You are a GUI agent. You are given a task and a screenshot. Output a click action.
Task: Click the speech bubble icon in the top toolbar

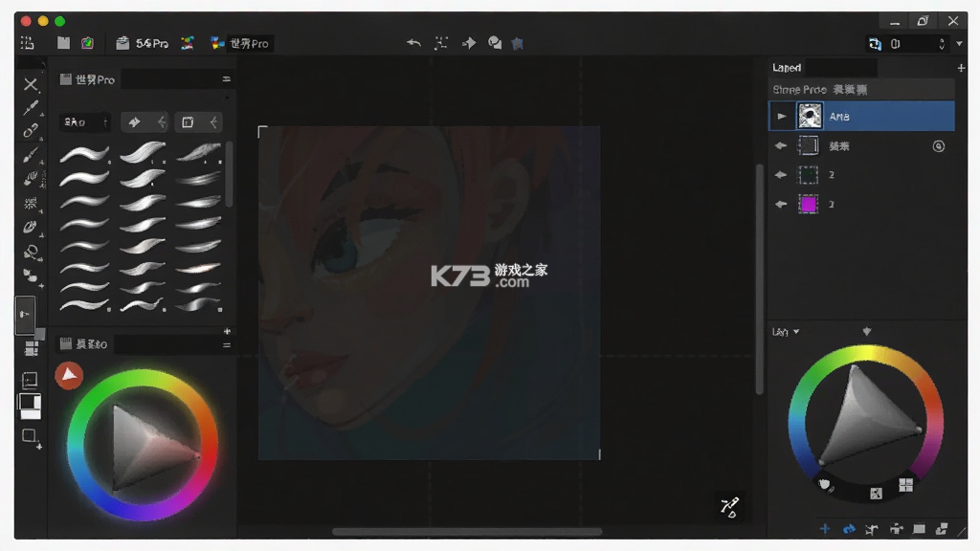coord(495,43)
